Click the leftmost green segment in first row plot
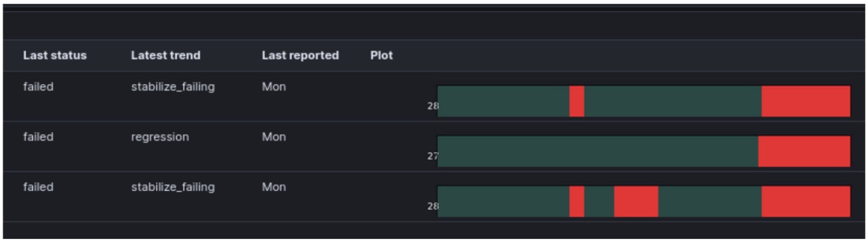Screen dimensions: 868x241 point(503,101)
